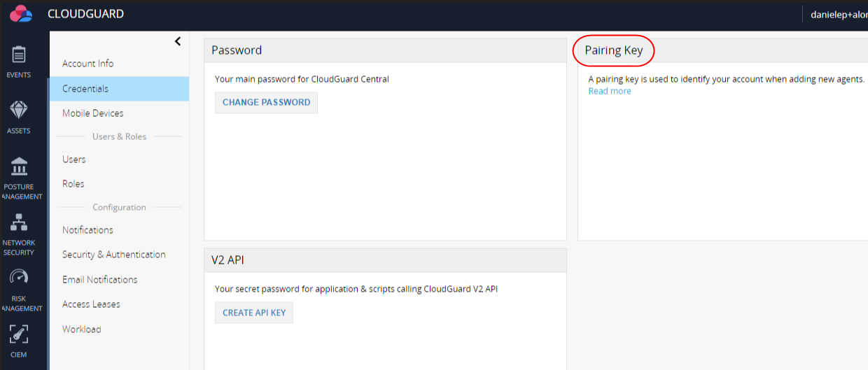Go to Roles page

point(73,184)
